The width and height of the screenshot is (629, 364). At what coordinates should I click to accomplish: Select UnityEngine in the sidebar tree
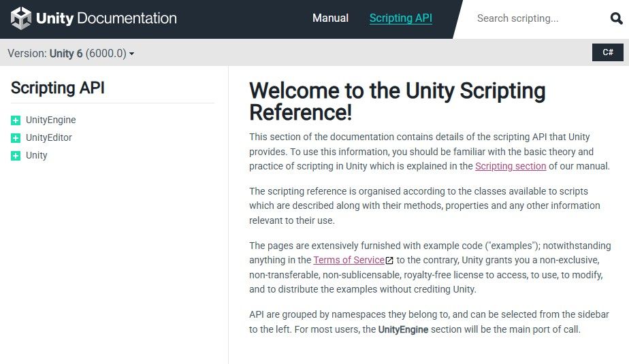pos(51,120)
